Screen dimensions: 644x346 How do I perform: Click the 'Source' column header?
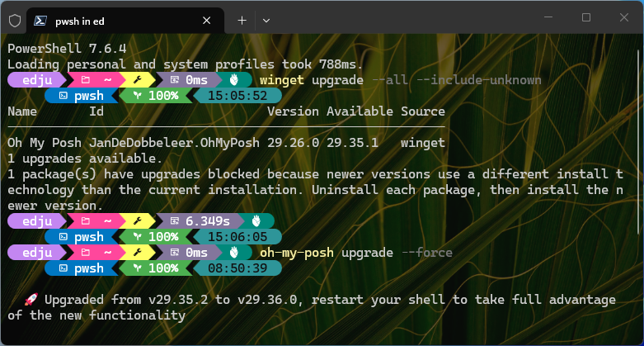pyautogui.click(x=423, y=111)
